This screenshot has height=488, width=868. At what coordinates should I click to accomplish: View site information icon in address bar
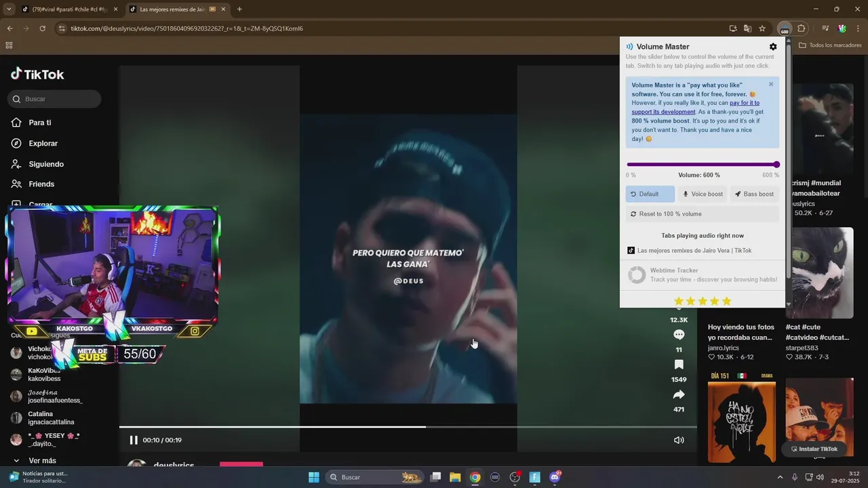pyautogui.click(x=62, y=28)
